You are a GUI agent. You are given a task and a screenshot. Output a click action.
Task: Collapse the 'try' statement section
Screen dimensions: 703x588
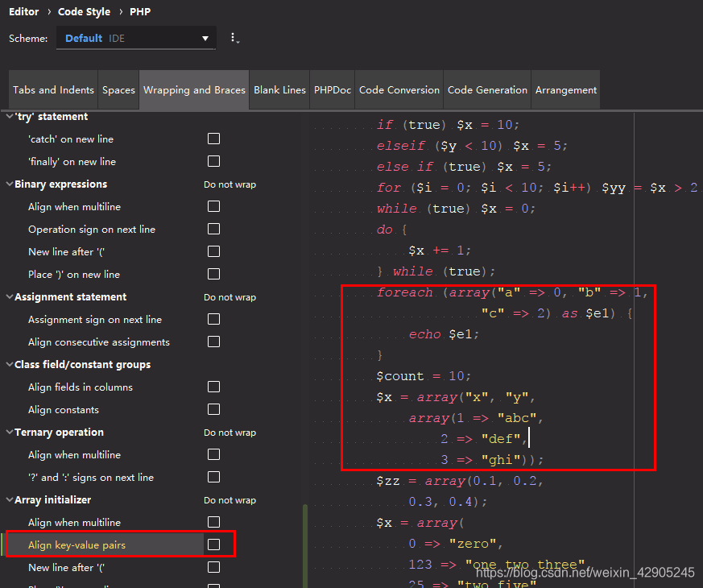(x=8, y=116)
